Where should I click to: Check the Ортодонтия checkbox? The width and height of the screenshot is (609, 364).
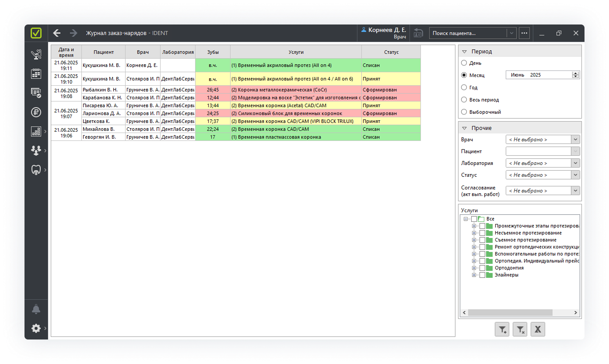point(483,268)
